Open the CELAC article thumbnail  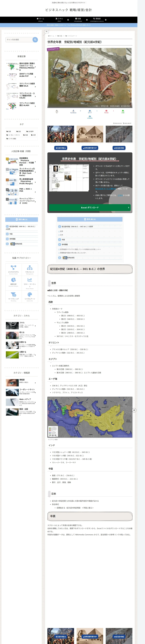coord(12,96)
